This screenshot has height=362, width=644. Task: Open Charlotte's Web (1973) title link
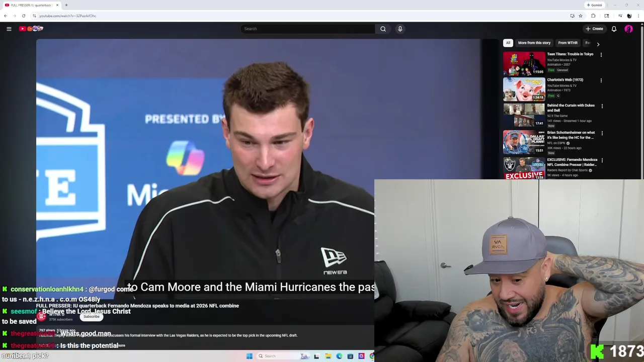click(x=565, y=80)
